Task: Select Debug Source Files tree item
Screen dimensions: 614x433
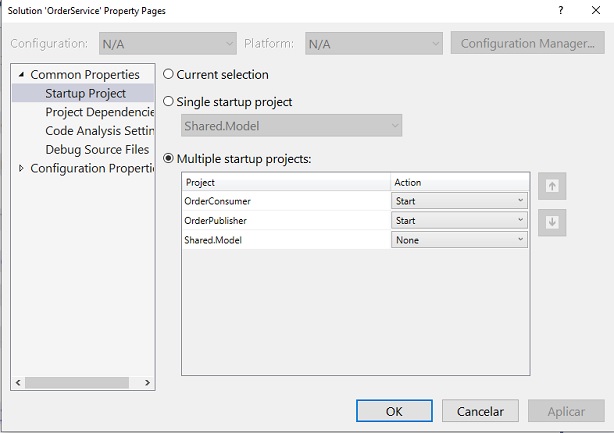Action: point(97,150)
